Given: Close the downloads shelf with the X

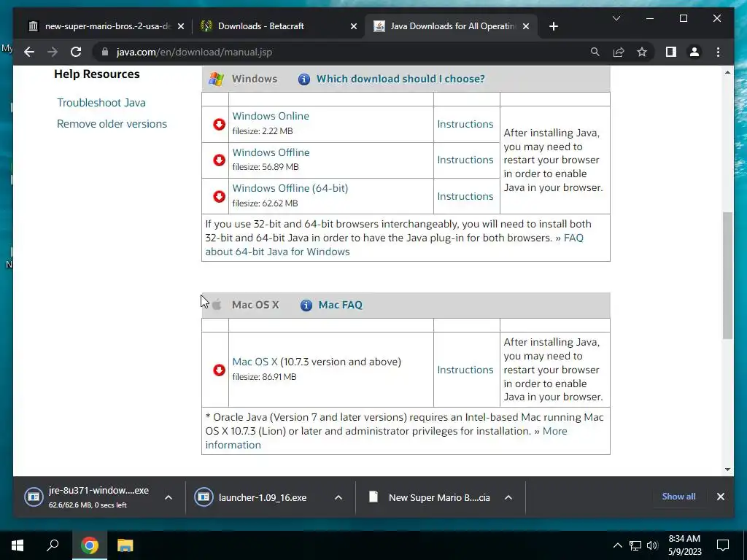Looking at the screenshot, I should pyautogui.click(x=721, y=497).
